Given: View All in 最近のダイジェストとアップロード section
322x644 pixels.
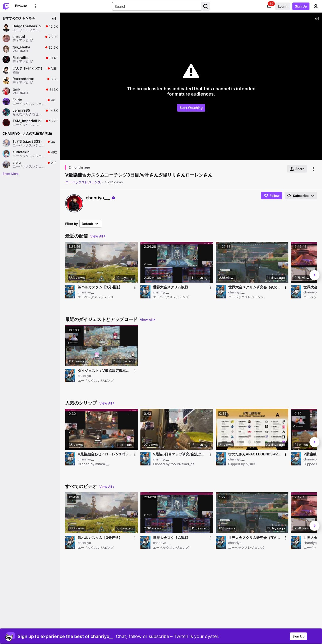Looking at the screenshot, I should [x=147, y=320].
